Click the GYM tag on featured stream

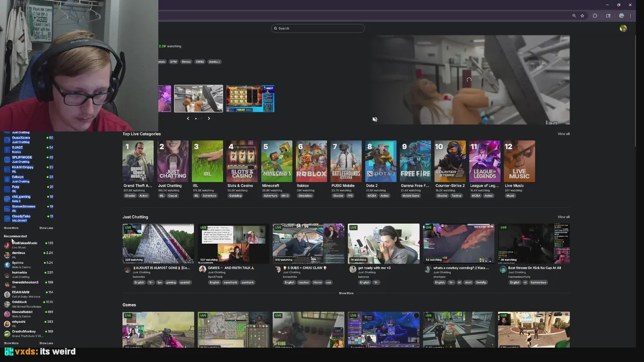point(173,62)
